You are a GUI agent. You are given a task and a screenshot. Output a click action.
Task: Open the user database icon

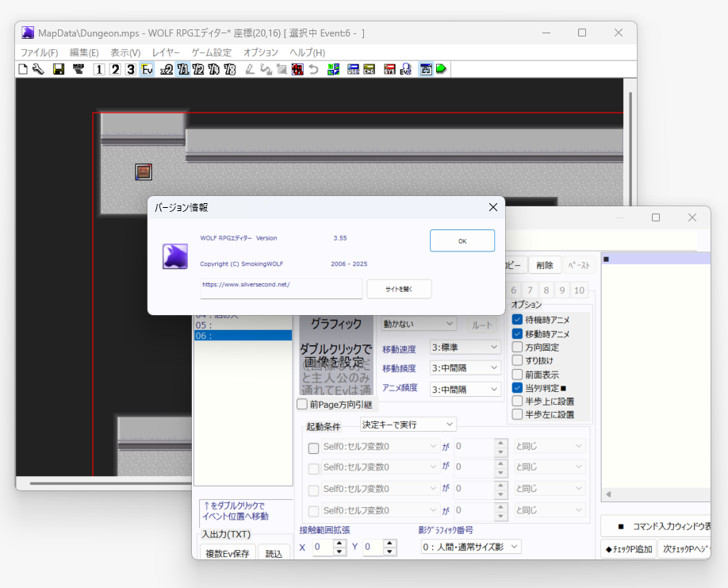coord(354,70)
